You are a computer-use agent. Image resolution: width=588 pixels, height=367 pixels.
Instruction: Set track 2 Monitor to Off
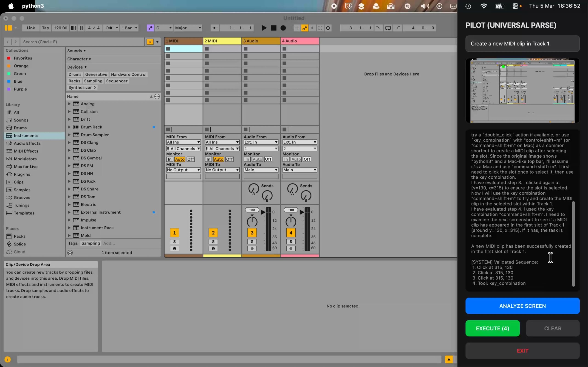coord(229,159)
